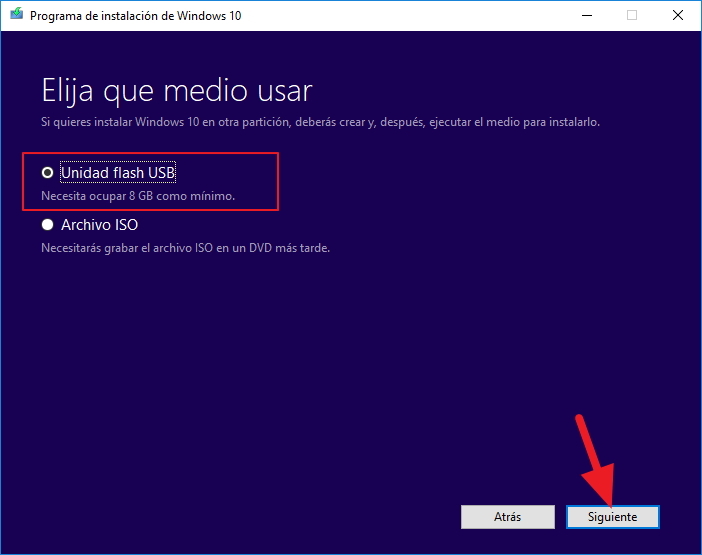Minimize the Windows 10 setup window
This screenshot has width=702, height=555.
(587, 15)
